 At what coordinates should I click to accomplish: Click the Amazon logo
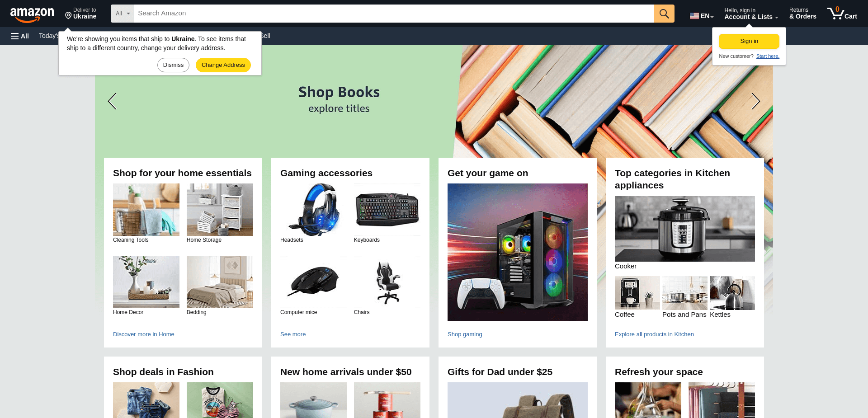click(32, 14)
